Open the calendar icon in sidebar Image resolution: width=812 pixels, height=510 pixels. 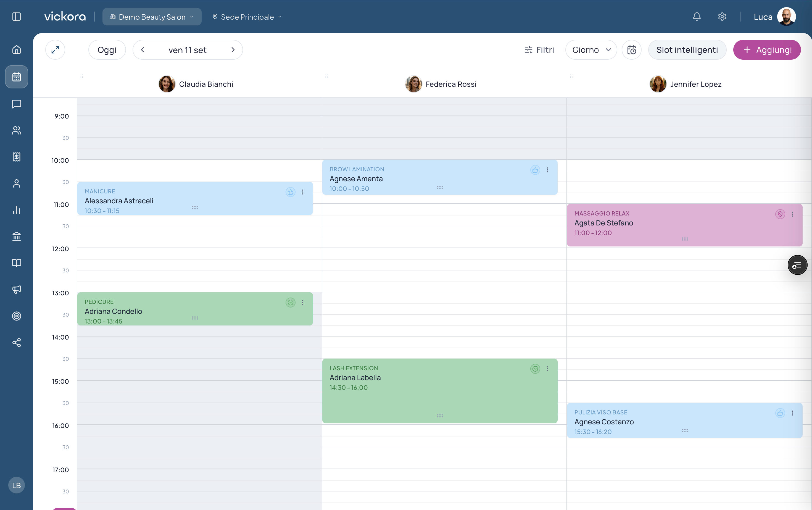(17, 77)
